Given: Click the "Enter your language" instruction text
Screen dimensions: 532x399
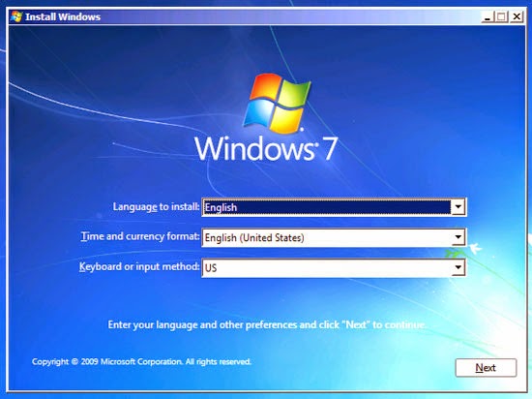Looking at the screenshot, I should pyautogui.click(x=267, y=325).
